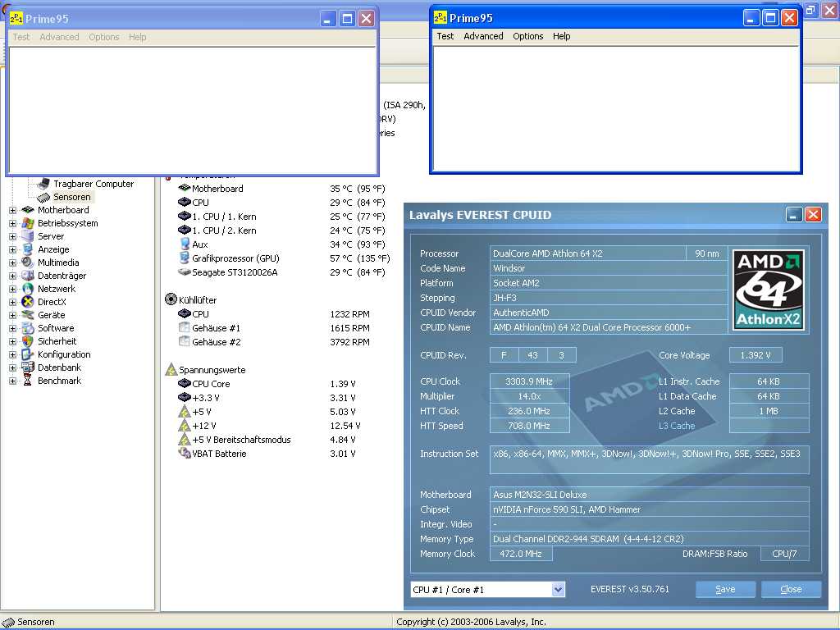Select the Sensoren tree item
This screenshot has width=840, height=630.
coord(72,197)
